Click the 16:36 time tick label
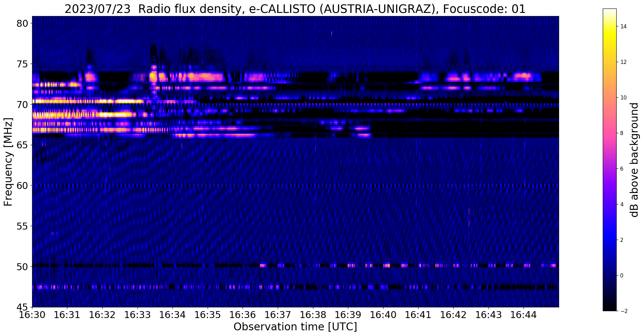 [x=243, y=315]
